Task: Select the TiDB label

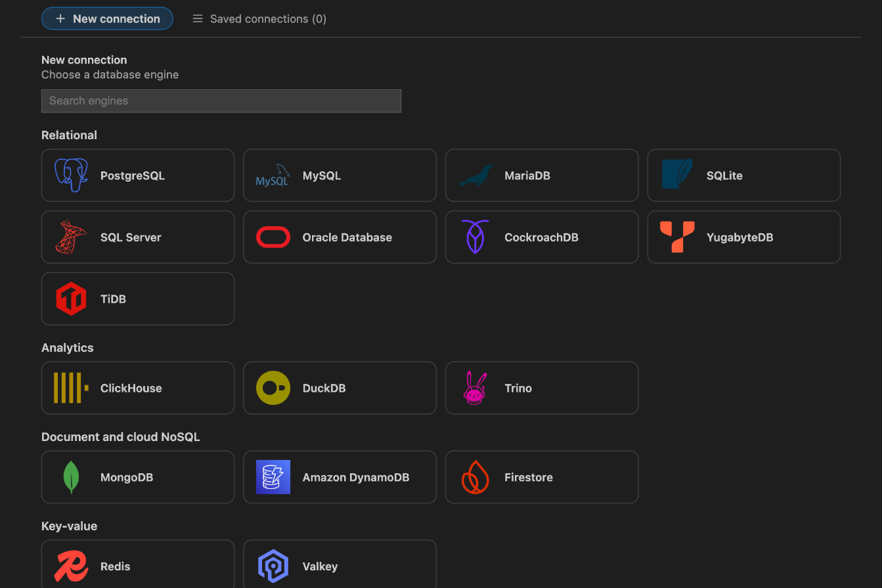Action: [x=113, y=299]
